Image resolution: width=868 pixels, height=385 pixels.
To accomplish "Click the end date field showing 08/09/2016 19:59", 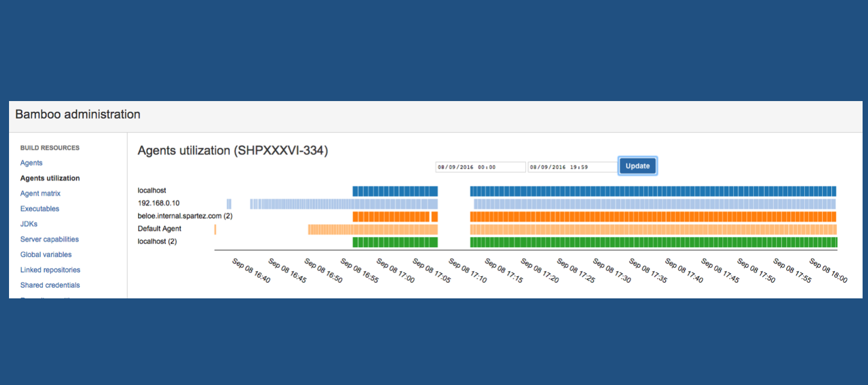I will (571, 167).
